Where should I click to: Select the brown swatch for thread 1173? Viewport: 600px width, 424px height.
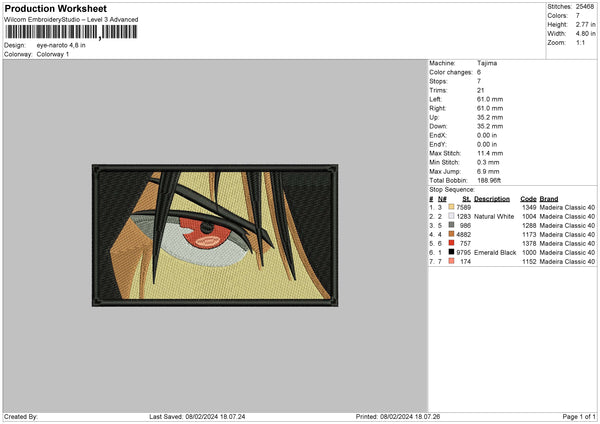coord(451,234)
